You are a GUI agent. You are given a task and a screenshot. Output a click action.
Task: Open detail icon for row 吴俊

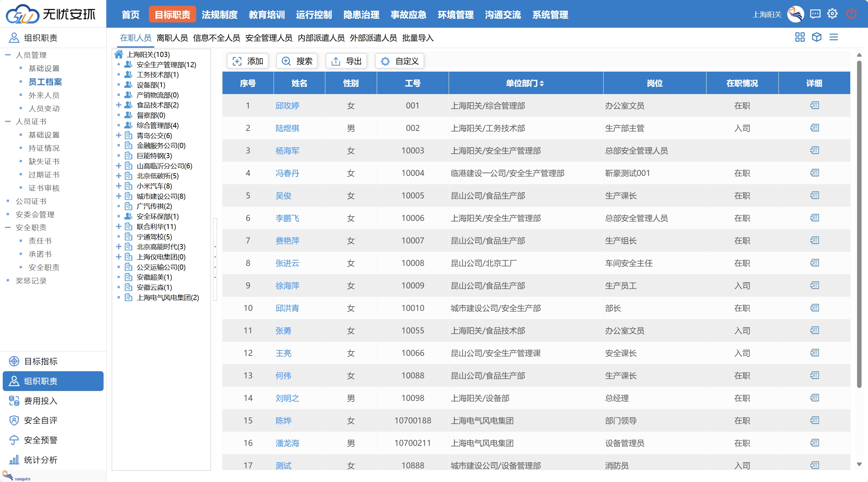(814, 195)
